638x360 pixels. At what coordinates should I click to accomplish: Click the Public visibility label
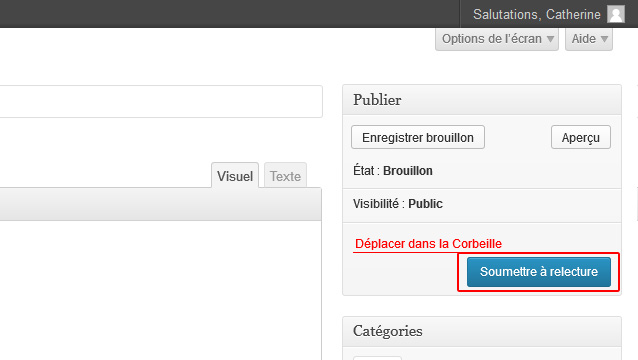pyautogui.click(x=425, y=204)
